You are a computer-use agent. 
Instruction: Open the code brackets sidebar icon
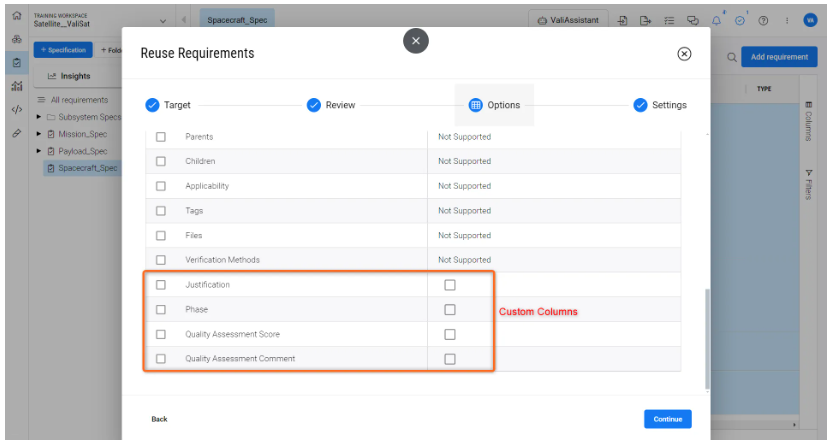tap(17, 109)
